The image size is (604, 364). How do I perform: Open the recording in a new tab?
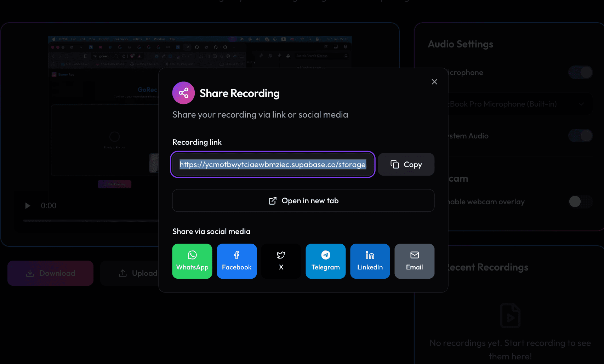(303, 200)
